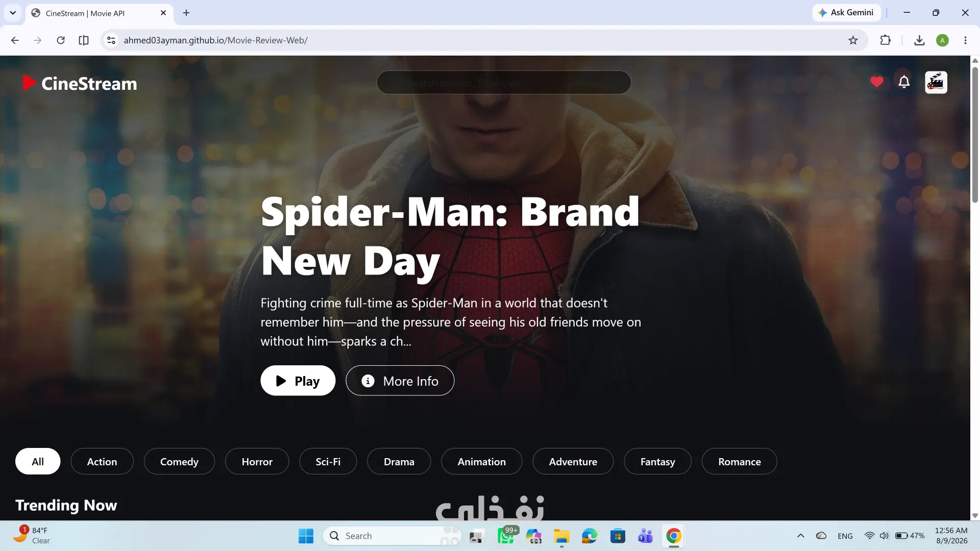
Task: Open the Chrome three-dot menu
Action: (965, 40)
